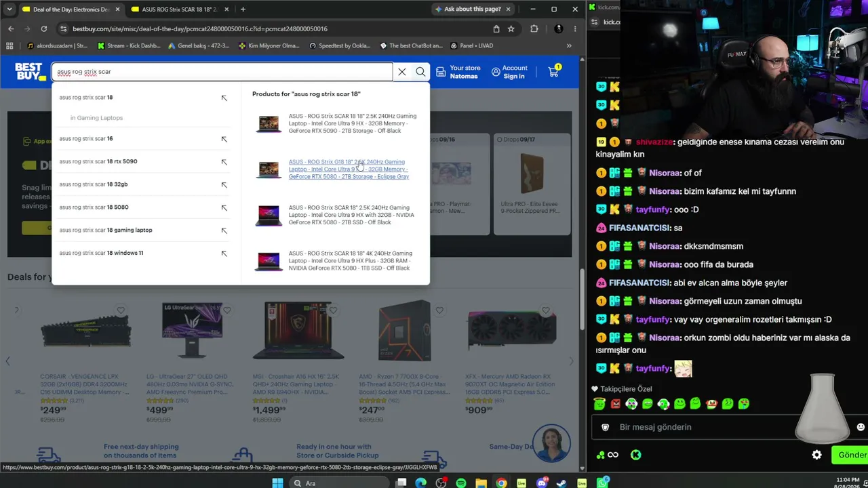Open the SCAR 18 RTX 5090 product thumbnail
The image size is (868, 488).
click(x=269, y=123)
